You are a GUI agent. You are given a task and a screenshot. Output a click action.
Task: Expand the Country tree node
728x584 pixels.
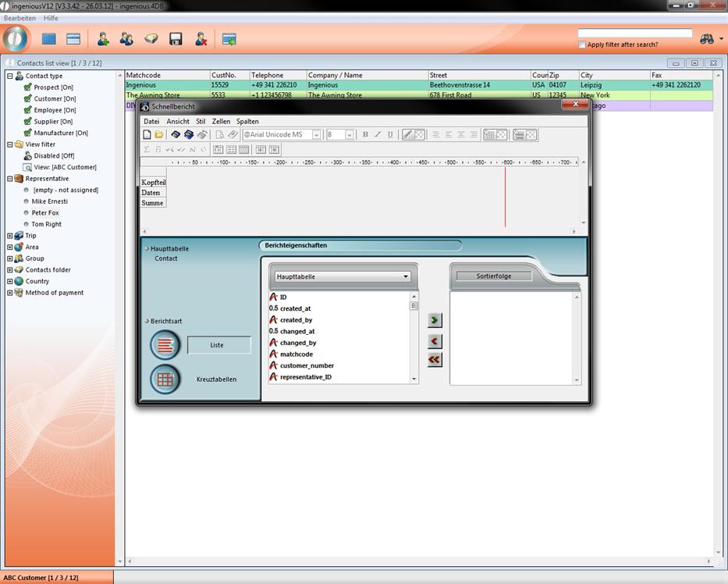[x=9, y=281]
